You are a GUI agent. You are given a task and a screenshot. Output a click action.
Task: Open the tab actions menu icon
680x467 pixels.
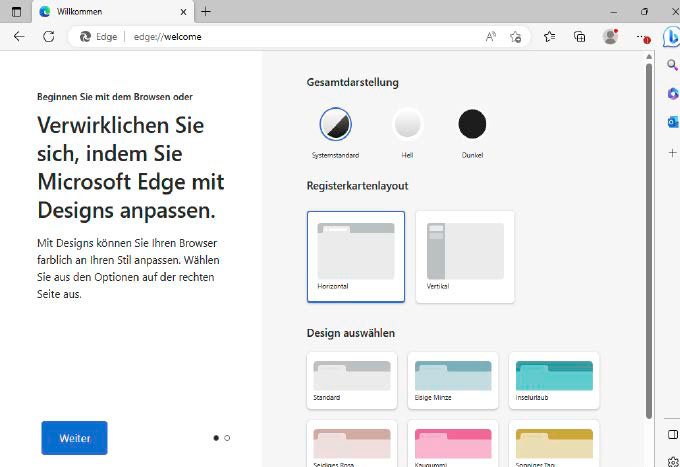click(x=16, y=12)
